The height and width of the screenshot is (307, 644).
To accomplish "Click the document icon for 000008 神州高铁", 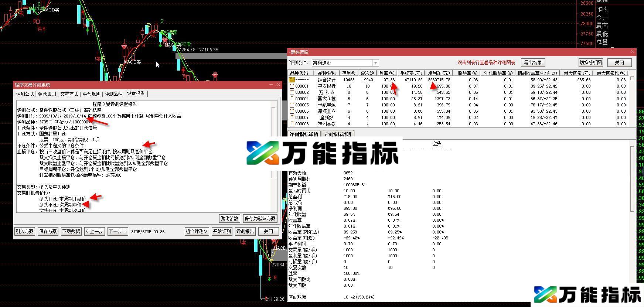I will coord(292,124).
